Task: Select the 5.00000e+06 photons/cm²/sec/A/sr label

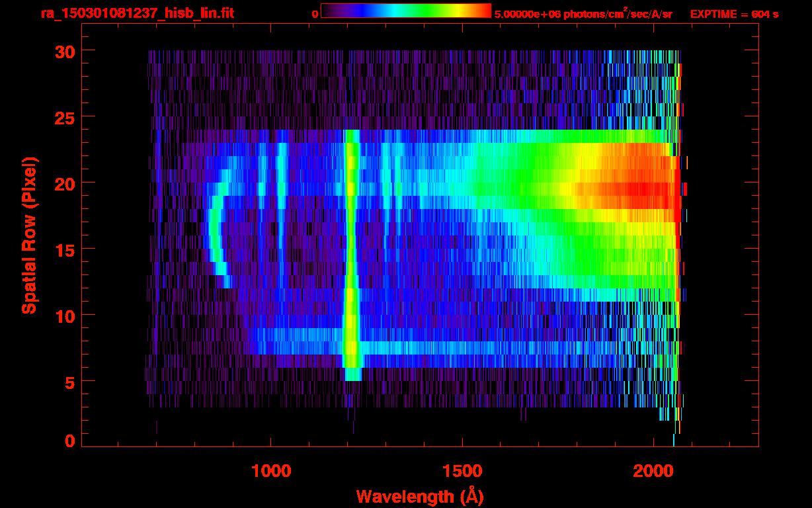Action: click(x=583, y=13)
